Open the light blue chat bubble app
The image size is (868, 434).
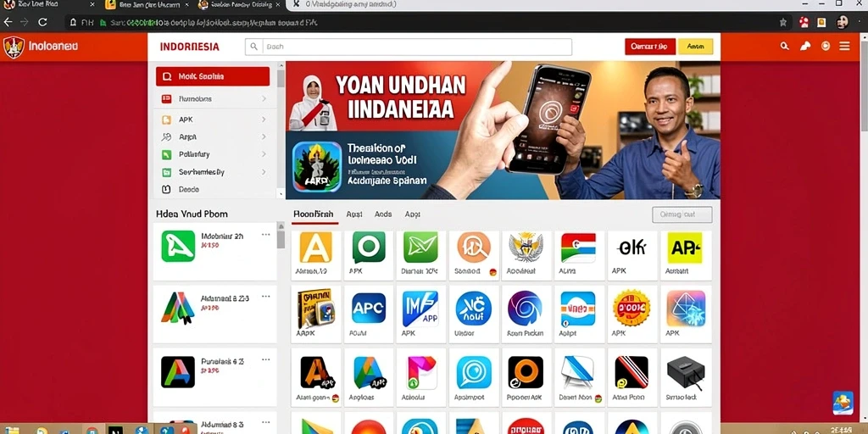[x=474, y=372]
